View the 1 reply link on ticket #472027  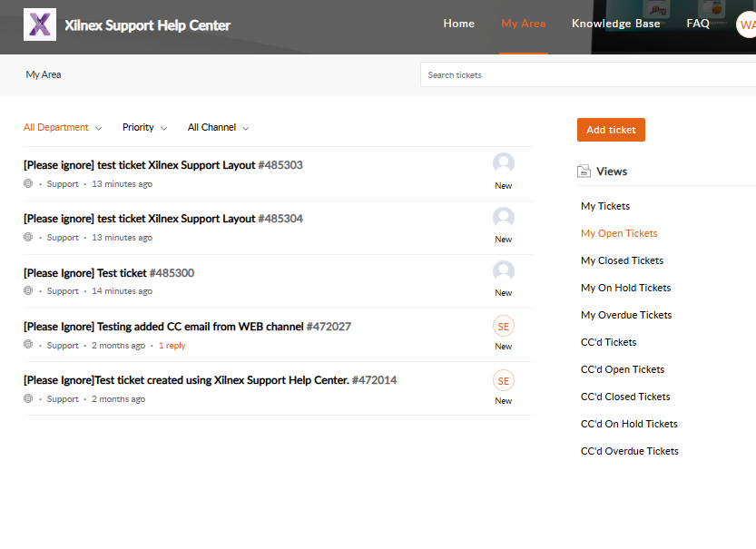(172, 346)
